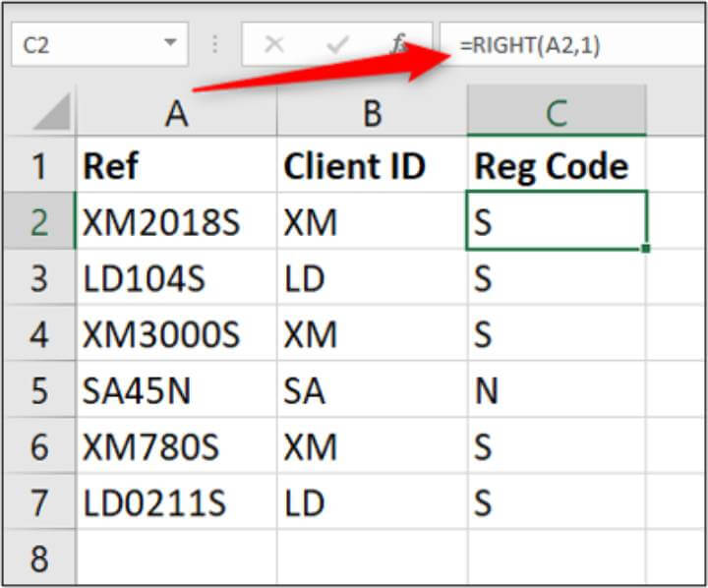708x588 pixels.
Task: Select column A header
Action: [176, 114]
